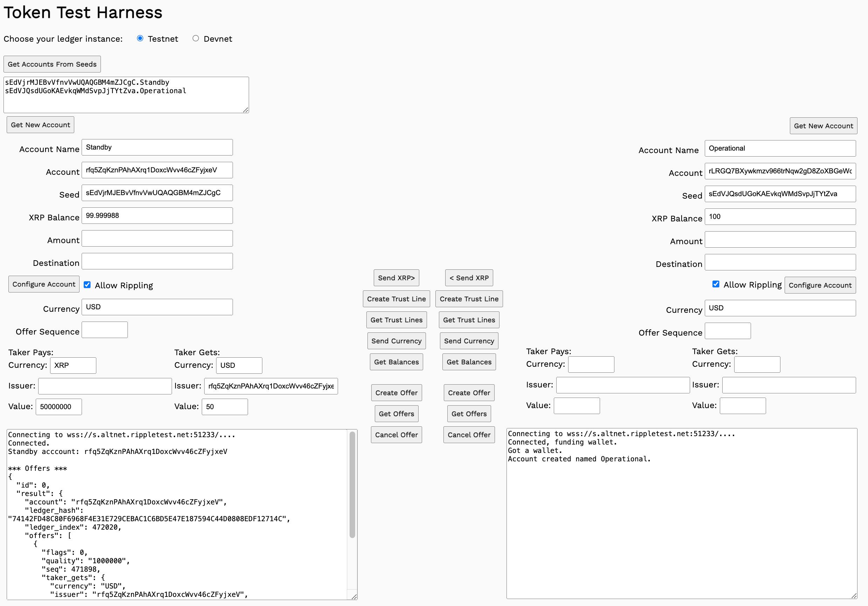Image resolution: width=868 pixels, height=606 pixels.
Task: Select the Testnet ledger radio button
Action: (x=140, y=39)
